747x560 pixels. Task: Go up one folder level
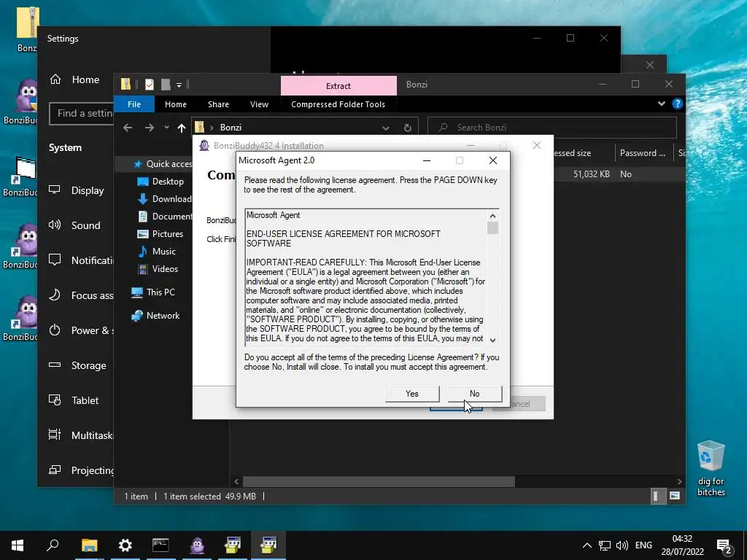[x=182, y=128]
